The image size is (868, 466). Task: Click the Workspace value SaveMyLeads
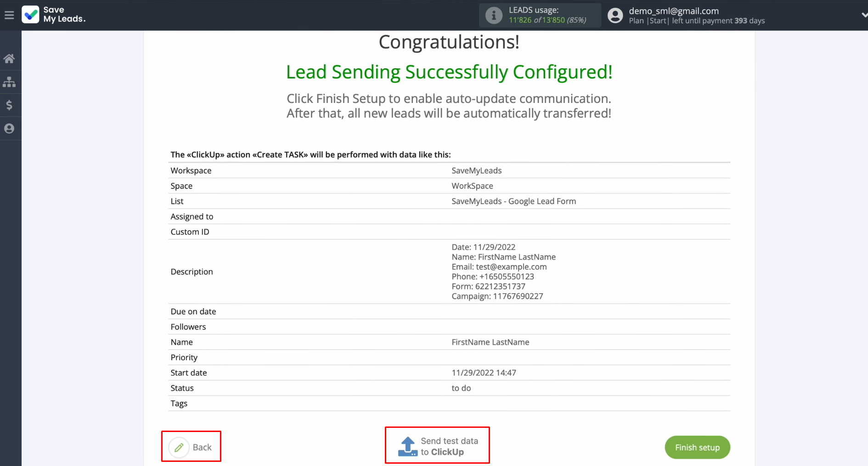tap(476, 170)
